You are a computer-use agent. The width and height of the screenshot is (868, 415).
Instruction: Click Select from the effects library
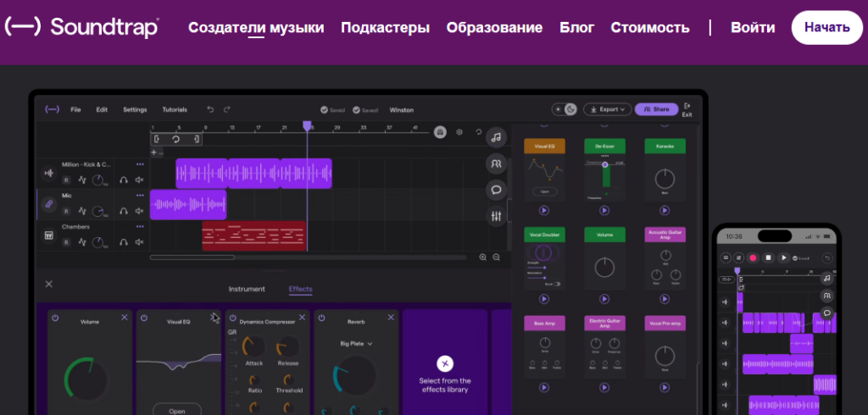[x=445, y=373]
